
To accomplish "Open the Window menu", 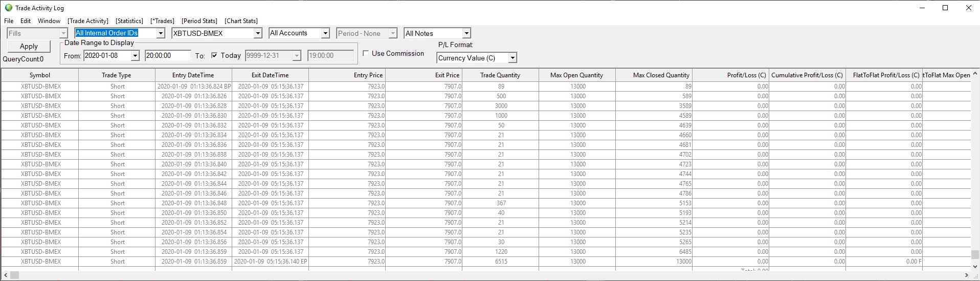I will point(49,21).
